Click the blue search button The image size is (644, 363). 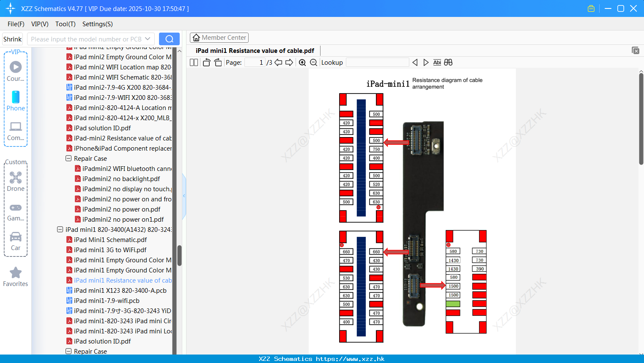click(x=169, y=39)
